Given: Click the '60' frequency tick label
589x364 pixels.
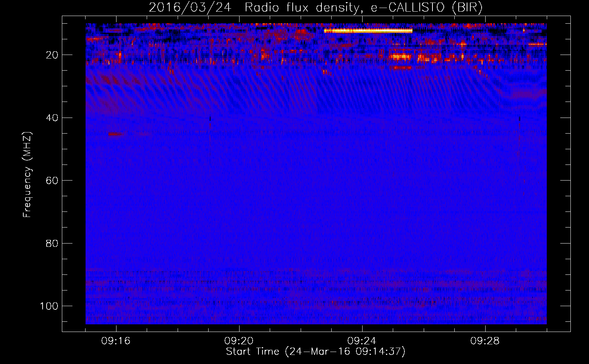Looking at the screenshot, I should (x=52, y=181).
